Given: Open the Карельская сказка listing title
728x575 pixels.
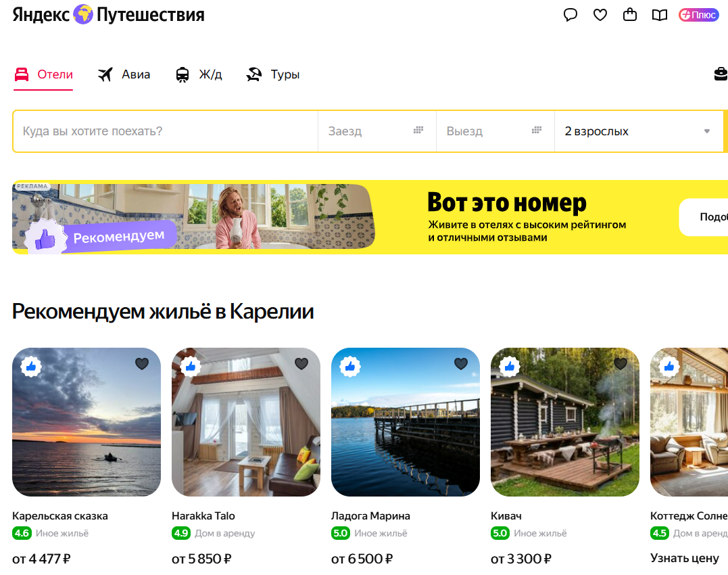Looking at the screenshot, I should point(60,516).
